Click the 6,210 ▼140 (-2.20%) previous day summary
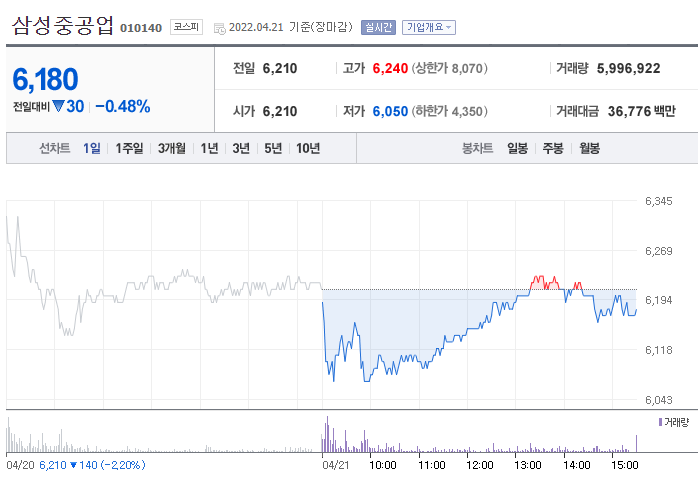 pos(92,465)
